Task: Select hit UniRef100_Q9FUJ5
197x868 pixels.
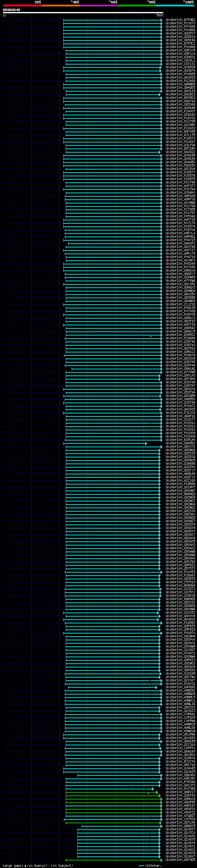Action: tap(180, 50)
